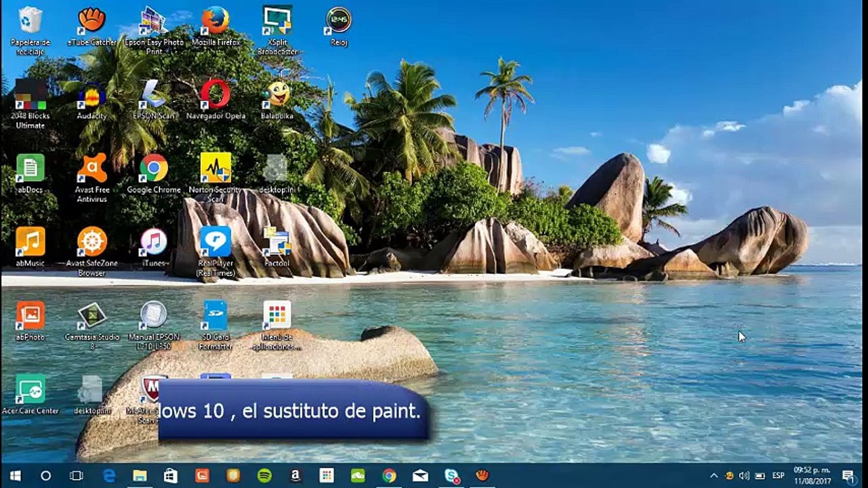Select the abMusic desktop icon
The image size is (868, 488).
click(x=30, y=247)
